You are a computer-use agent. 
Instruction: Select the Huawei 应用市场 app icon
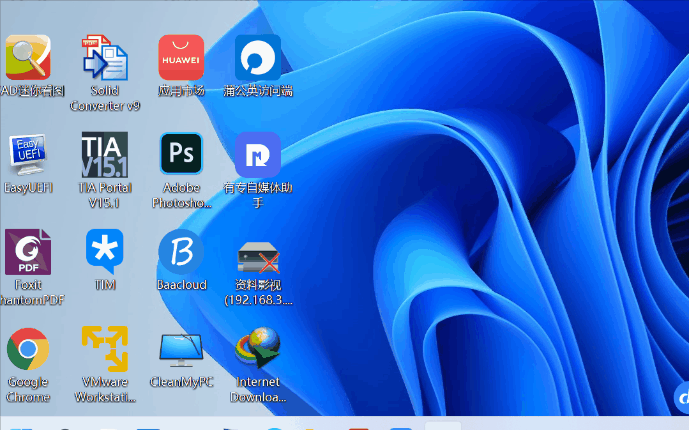(181, 58)
